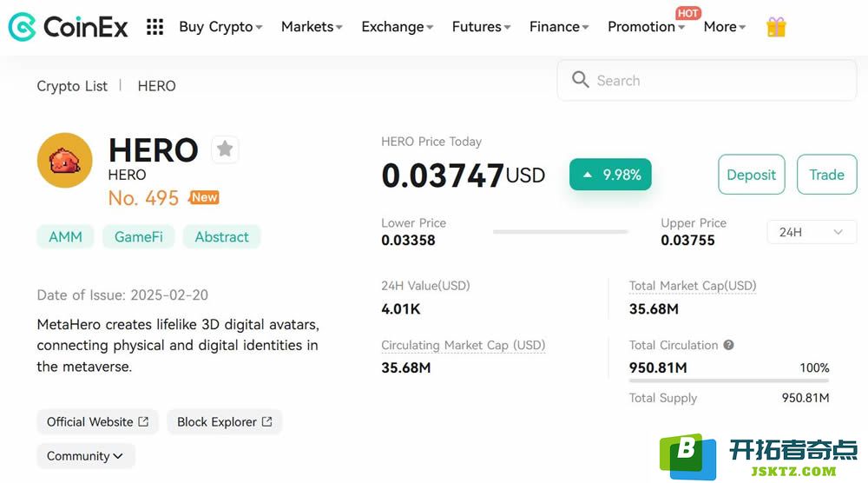The image size is (868, 483).
Task: Click the HERO coin avatar image
Action: tap(65, 160)
